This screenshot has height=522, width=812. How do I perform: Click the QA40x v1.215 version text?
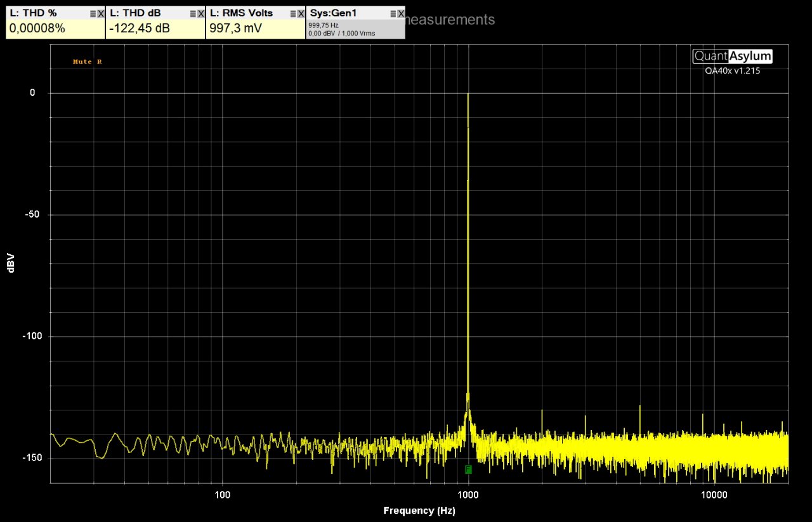732,71
